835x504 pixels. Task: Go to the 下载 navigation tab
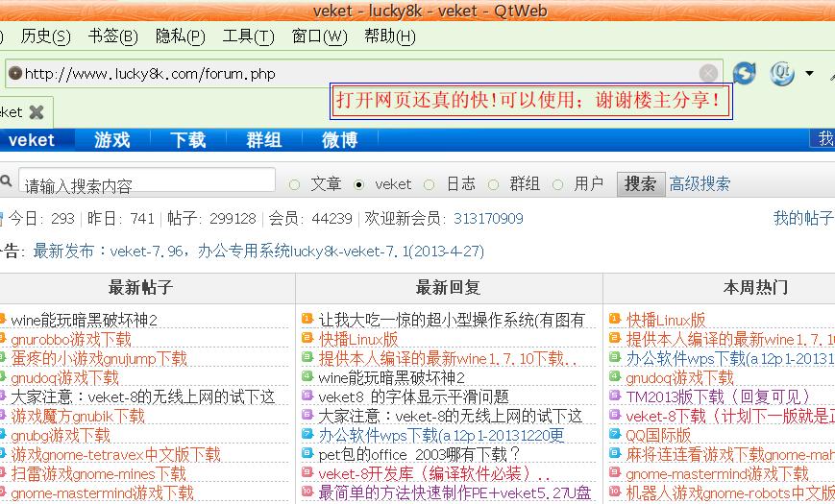pyautogui.click(x=188, y=140)
